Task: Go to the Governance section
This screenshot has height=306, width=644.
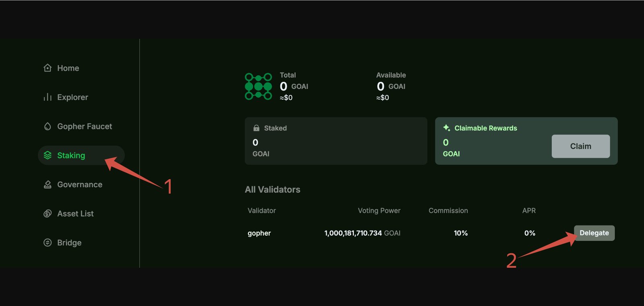Action: coord(80,184)
